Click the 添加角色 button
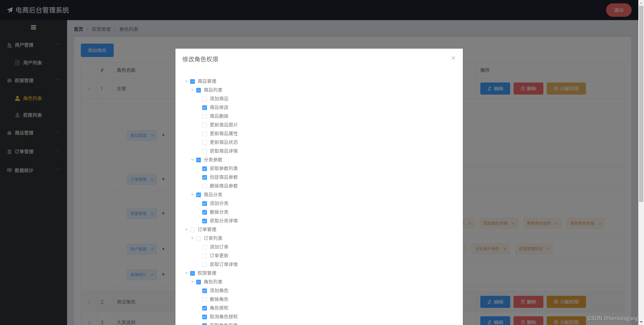Screen dimensions: 644x325 click(97, 50)
